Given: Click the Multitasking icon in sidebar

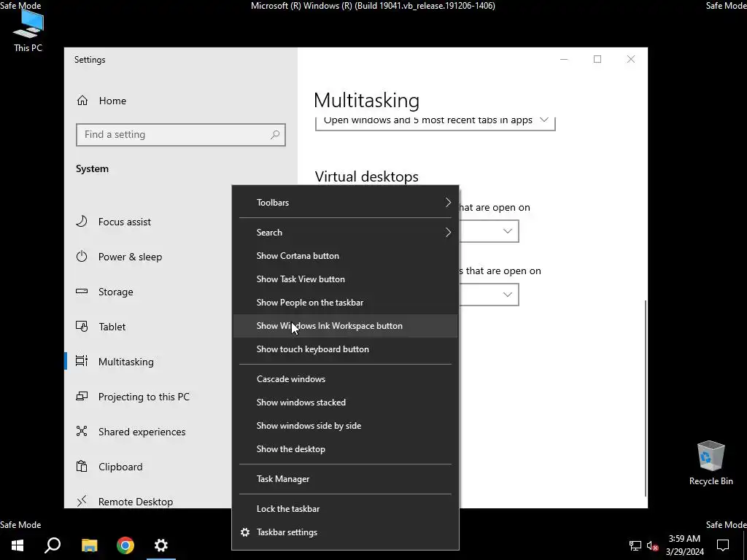Looking at the screenshot, I should [x=82, y=361].
